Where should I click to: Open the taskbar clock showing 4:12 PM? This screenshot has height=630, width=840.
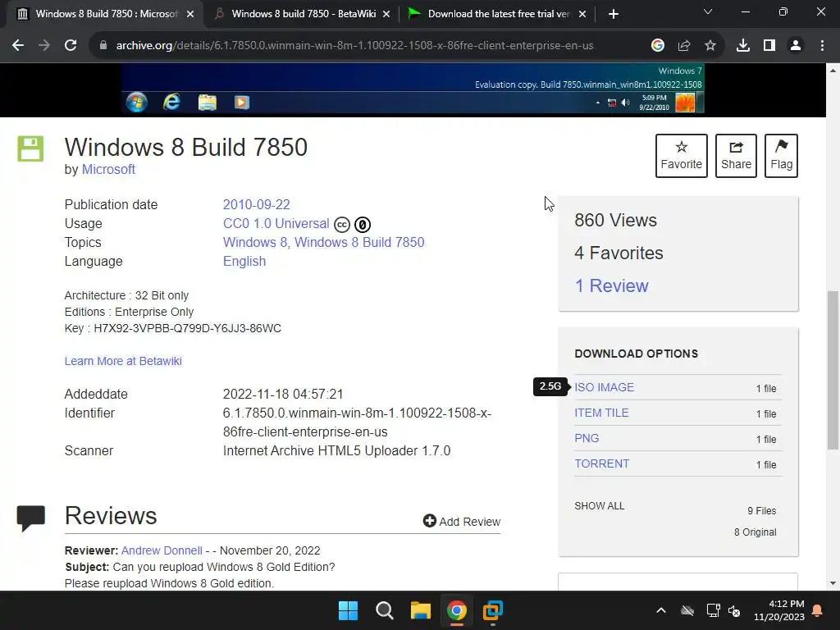pyautogui.click(x=779, y=610)
